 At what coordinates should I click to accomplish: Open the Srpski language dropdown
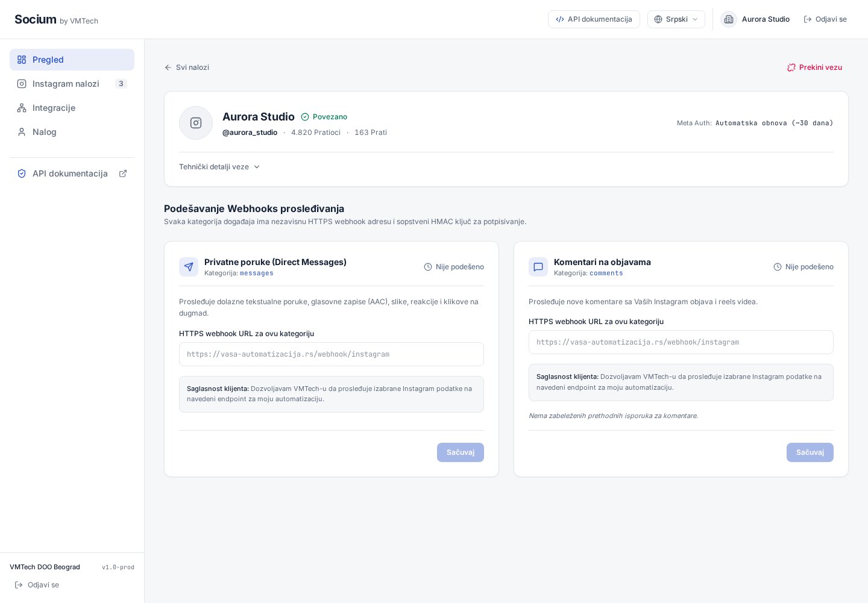pos(676,19)
